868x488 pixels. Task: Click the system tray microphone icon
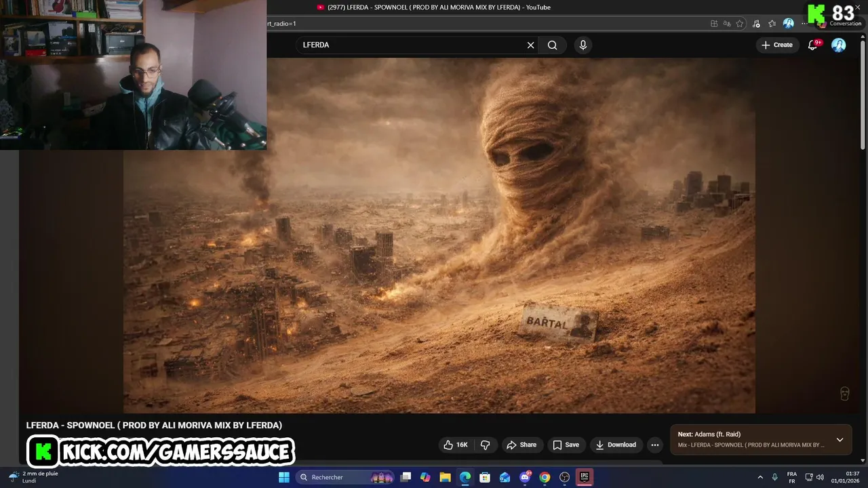(x=775, y=477)
